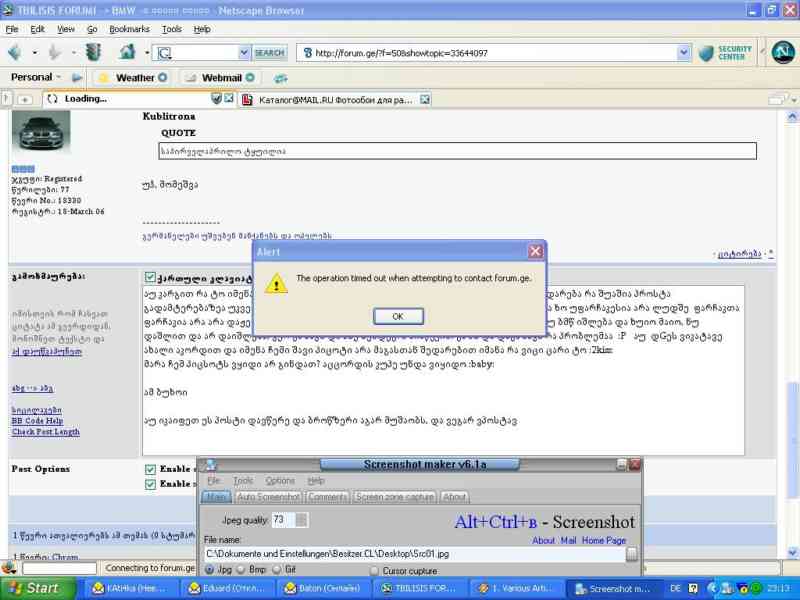Image resolution: width=800 pixels, height=600 pixels.
Task: Open the Go menu in Netscape
Action: click(x=92, y=29)
